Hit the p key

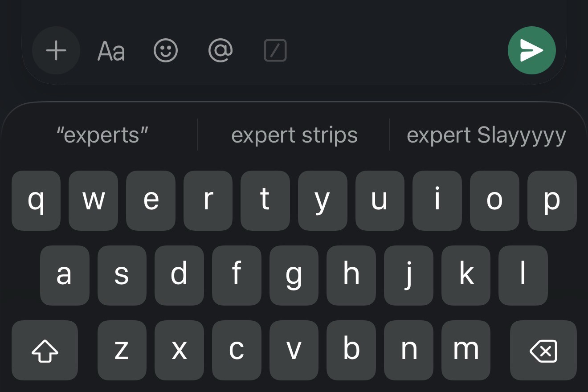[x=552, y=200]
